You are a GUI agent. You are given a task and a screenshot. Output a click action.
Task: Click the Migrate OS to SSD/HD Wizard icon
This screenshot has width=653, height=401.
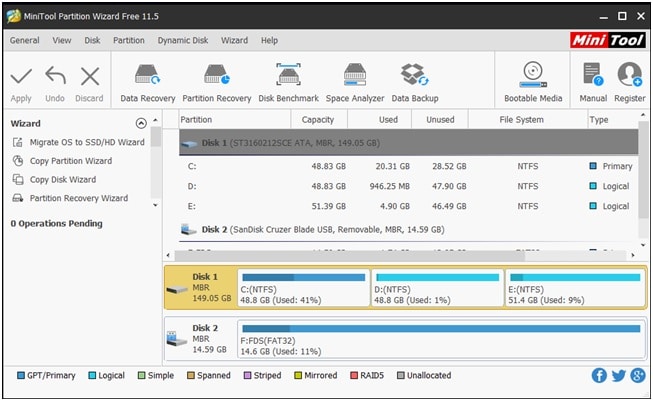click(x=17, y=142)
